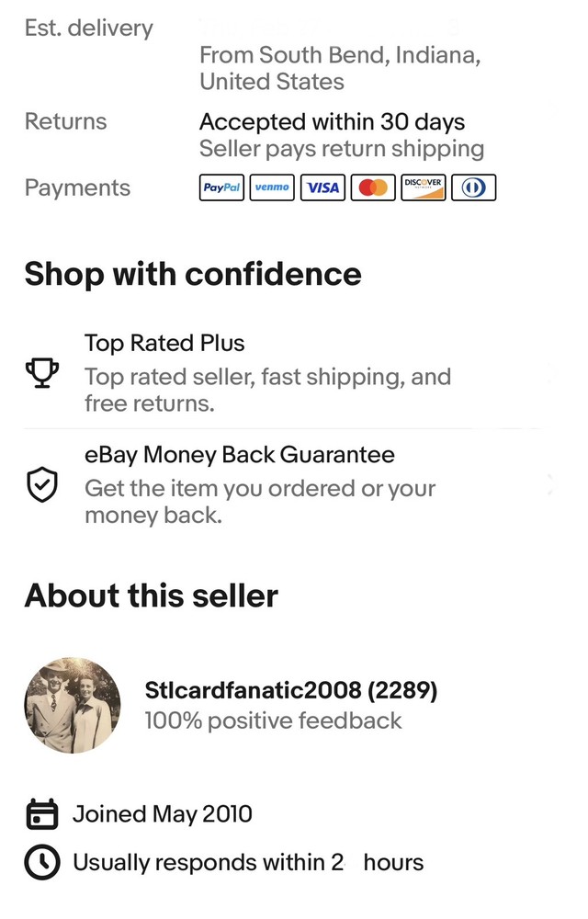The width and height of the screenshot is (588, 919).
Task: Open return details 'Accepted within 30 days'
Action: pos(332,122)
